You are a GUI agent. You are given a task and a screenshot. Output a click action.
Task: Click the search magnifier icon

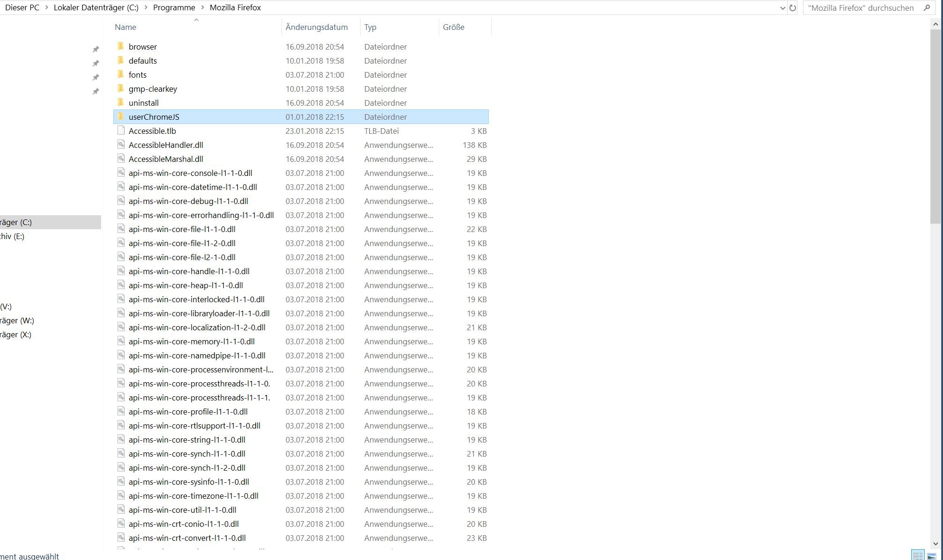click(926, 8)
